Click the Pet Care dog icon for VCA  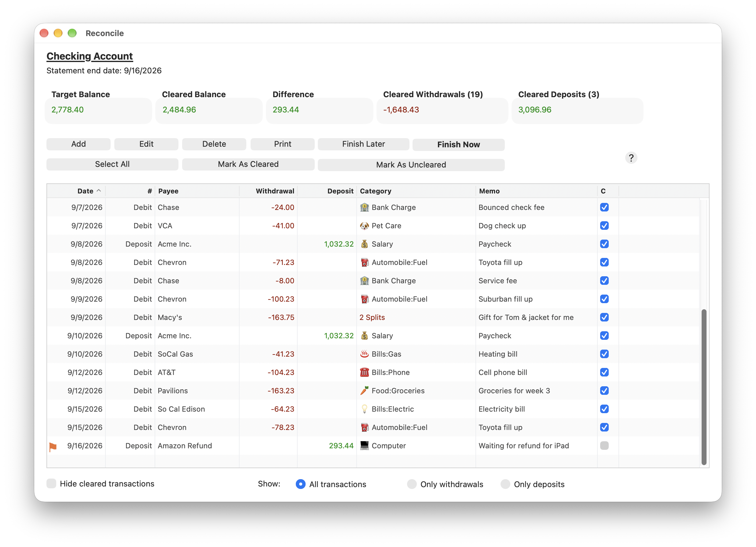click(364, 226)
